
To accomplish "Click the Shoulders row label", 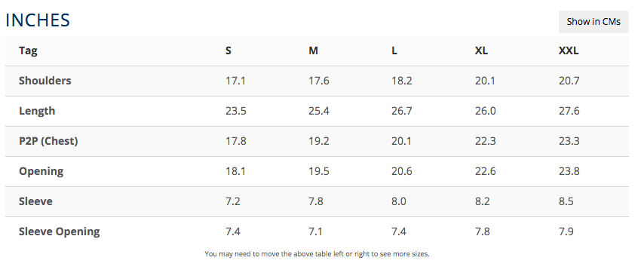I will (x=44, y=81).
